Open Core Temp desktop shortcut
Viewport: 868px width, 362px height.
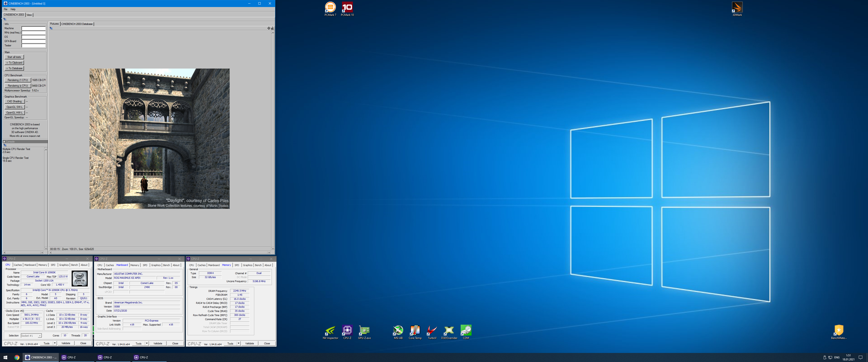click(415, 332)
